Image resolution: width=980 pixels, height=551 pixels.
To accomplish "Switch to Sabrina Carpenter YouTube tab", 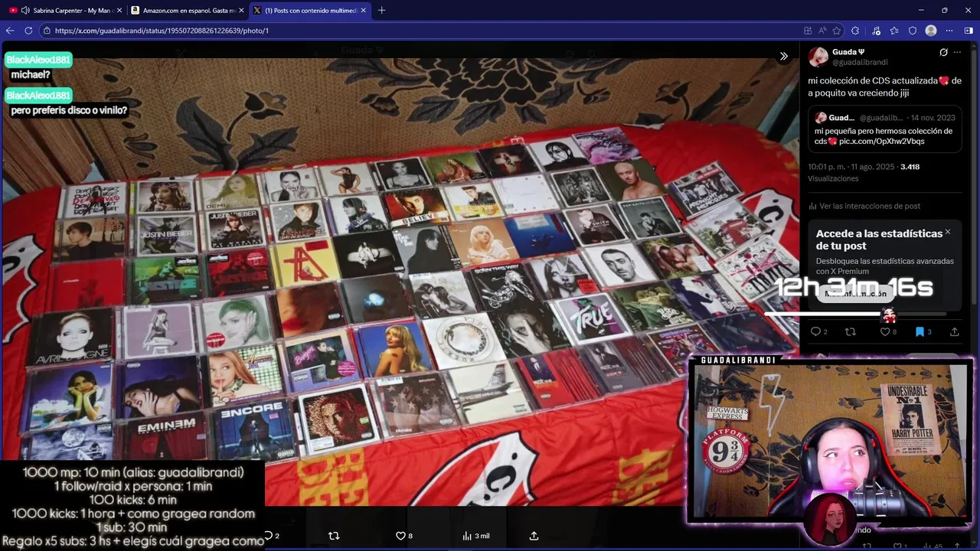I will [65, 10].
